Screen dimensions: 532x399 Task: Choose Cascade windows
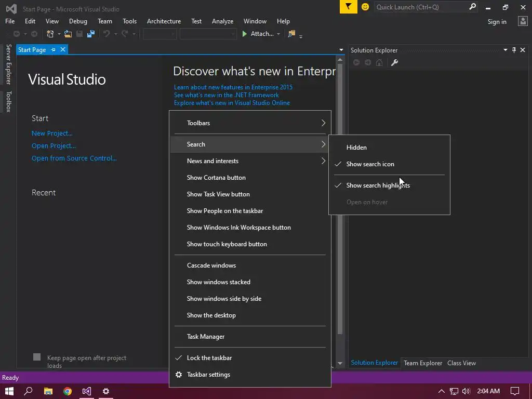click(x=250, y=265)
